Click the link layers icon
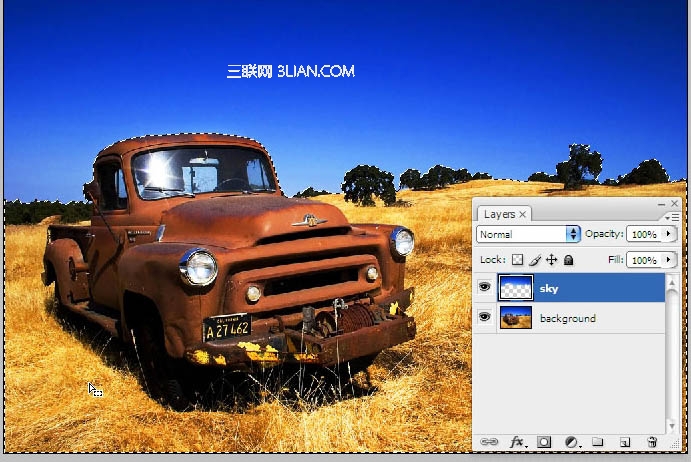Image resolution: width=691 pixels, height=462 pixels. pos(489,441)
